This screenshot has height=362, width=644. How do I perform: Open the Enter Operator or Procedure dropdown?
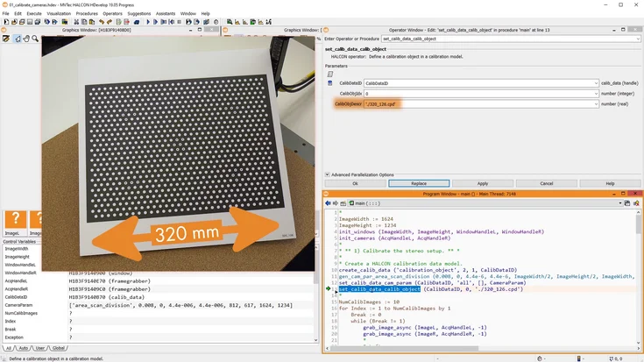639,39
